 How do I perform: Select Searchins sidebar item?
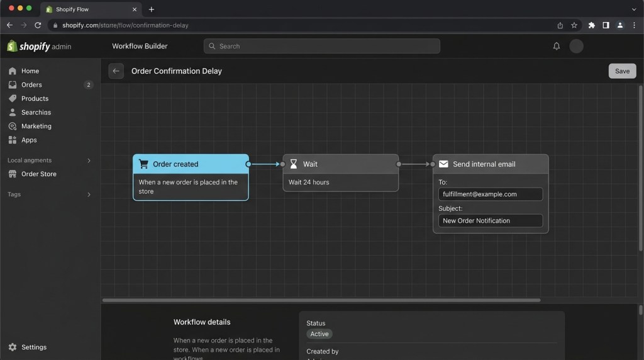coord(36,112)
